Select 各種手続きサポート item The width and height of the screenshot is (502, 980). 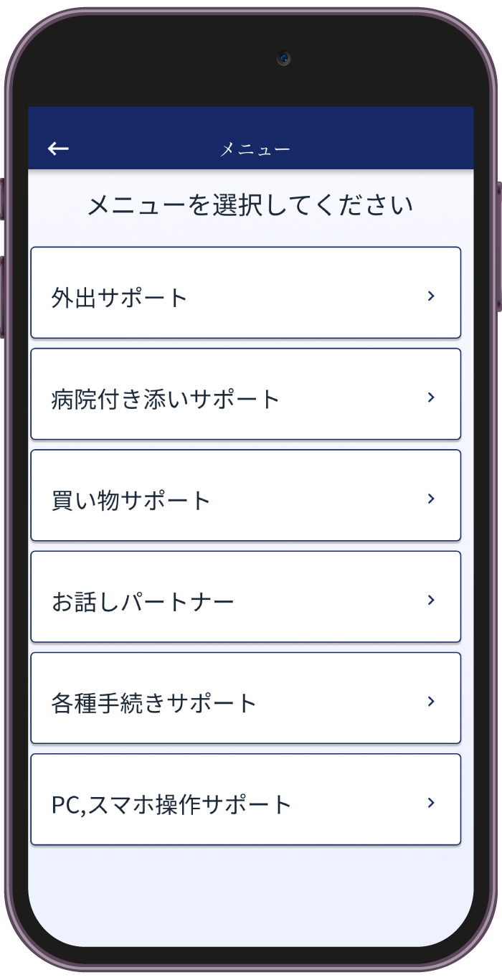point(245,698)
